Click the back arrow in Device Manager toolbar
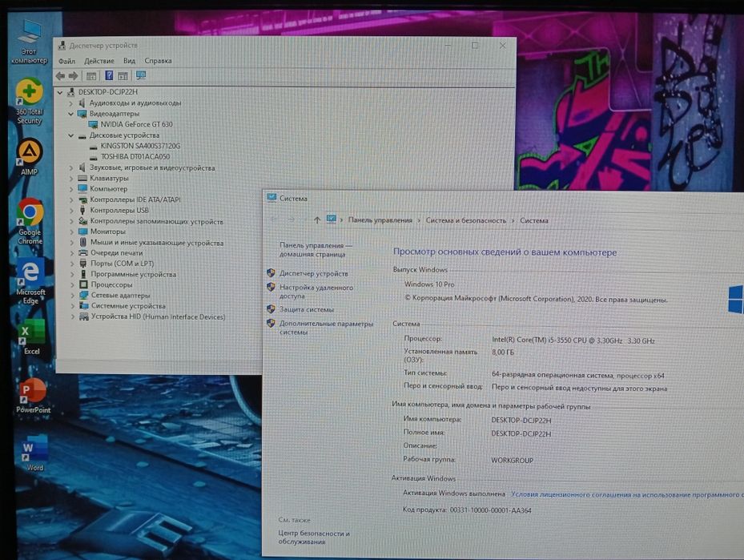Screen dimensions: 744x560 coord(60,76)
